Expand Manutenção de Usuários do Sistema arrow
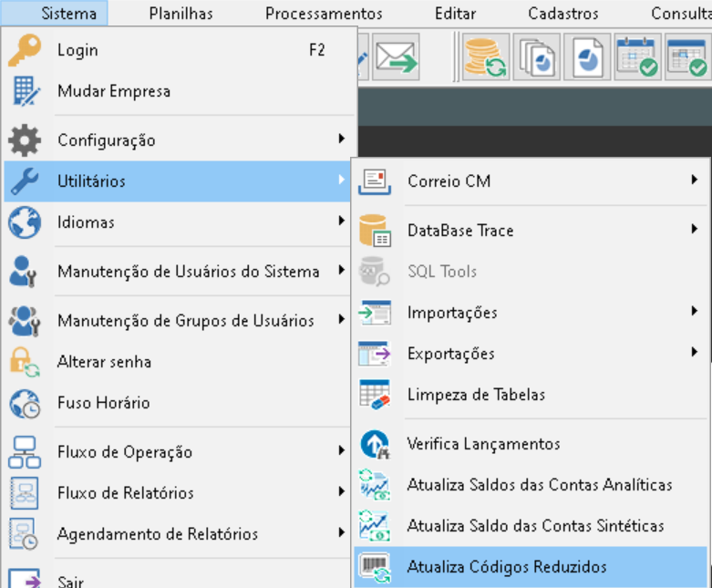Screen dimensions: 712x588 tap(342, 270)
